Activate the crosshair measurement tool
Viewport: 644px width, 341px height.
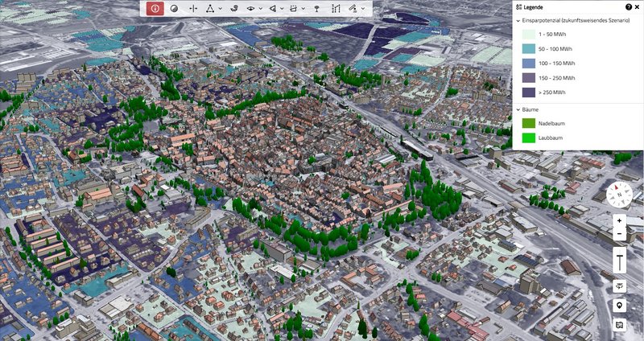tap(192, 8)
